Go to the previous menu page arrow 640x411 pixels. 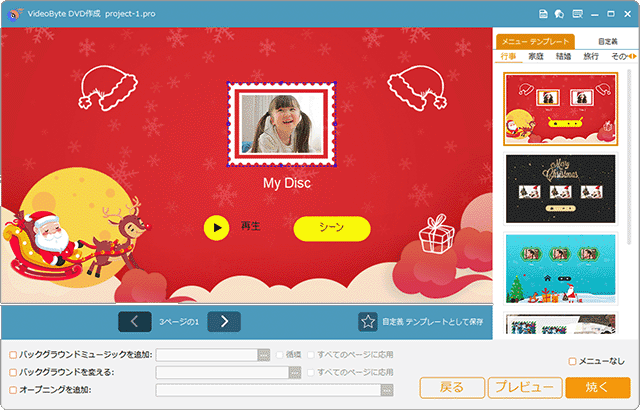(x=134, y=321)
